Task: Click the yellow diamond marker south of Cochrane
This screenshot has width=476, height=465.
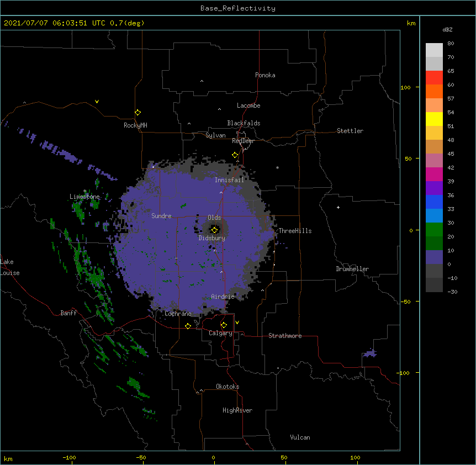Action: 188,326
